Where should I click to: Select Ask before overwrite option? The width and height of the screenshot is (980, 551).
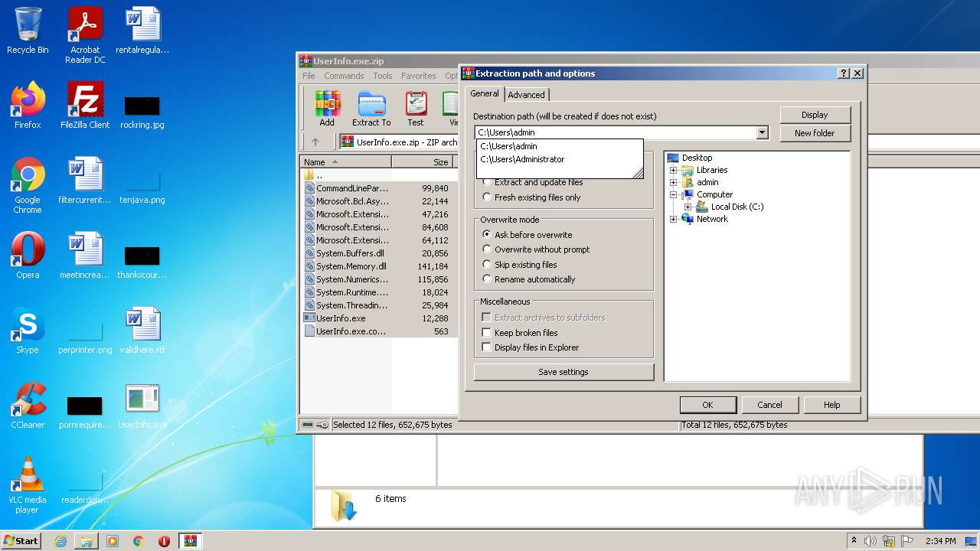pyautogui.click(x=527, y=235)
